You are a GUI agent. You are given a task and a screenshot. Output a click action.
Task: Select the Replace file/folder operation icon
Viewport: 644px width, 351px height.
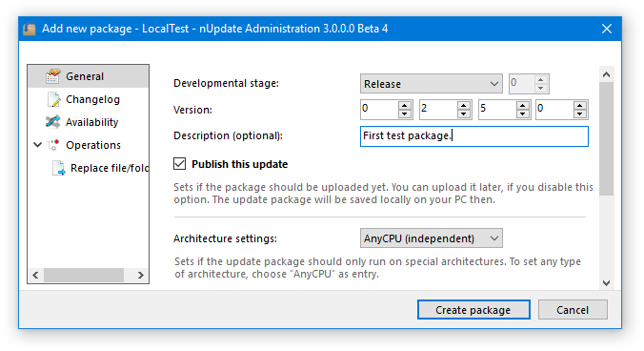tap(59, 168)
